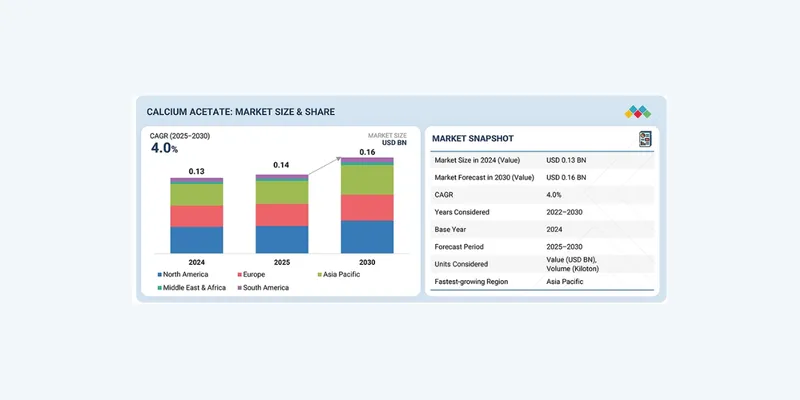This screenshot has height=400, width=800.
Task: Click the 'Middle East & Africa' legend label
Action: (x=194, y=288)
